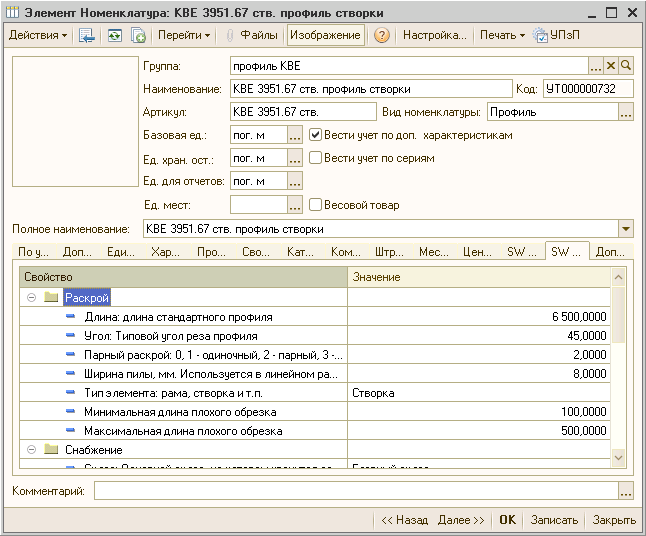Click the Записать button
Screen dimensions: 646x536
[x=554, y=520]
